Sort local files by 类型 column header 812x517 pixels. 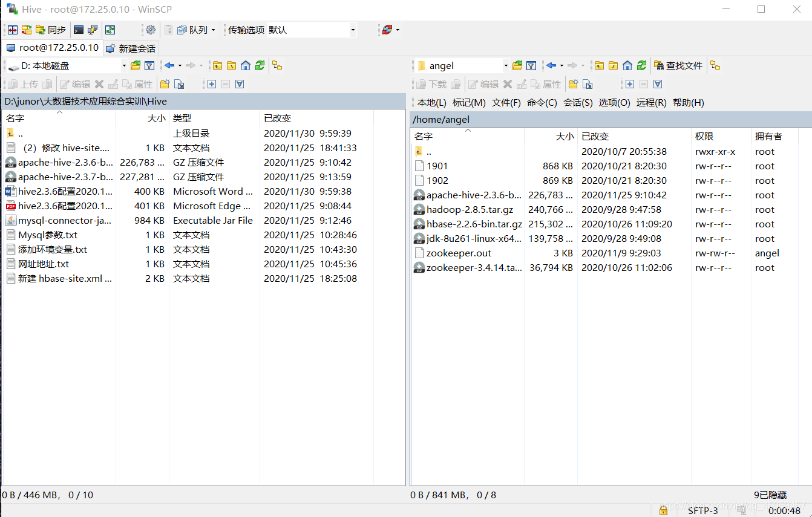pos(214,118)
